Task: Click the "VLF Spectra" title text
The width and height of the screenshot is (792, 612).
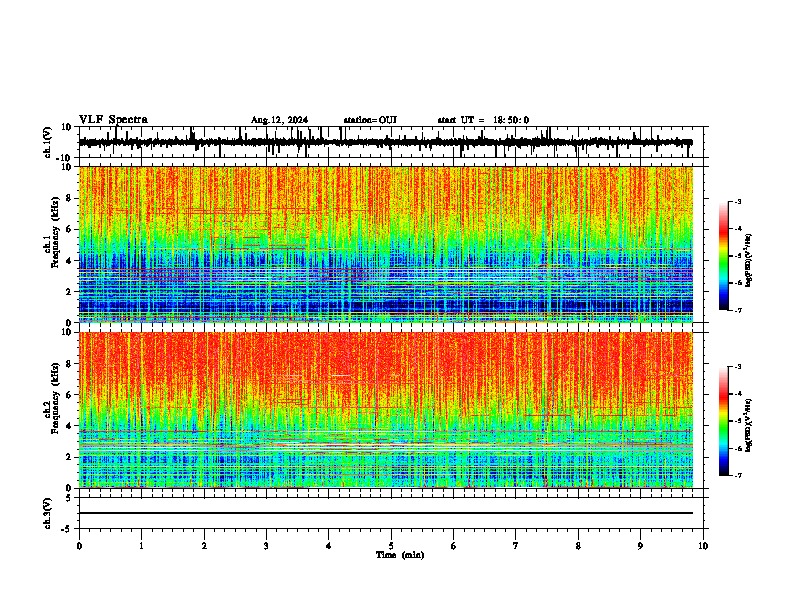Action: [113, 120]
